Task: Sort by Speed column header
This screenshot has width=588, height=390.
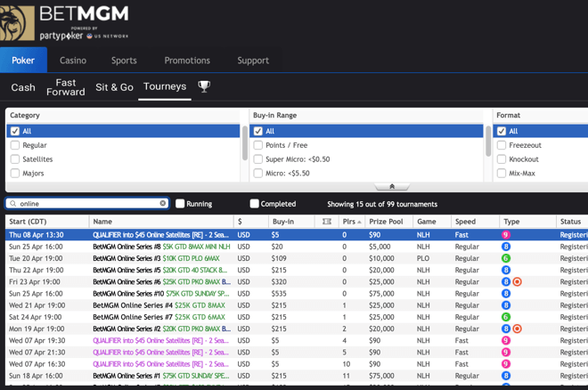Action: tap(475, 222)
